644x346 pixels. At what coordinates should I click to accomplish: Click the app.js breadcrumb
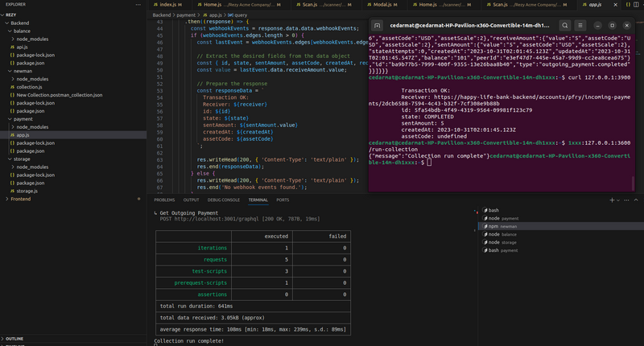213,15
